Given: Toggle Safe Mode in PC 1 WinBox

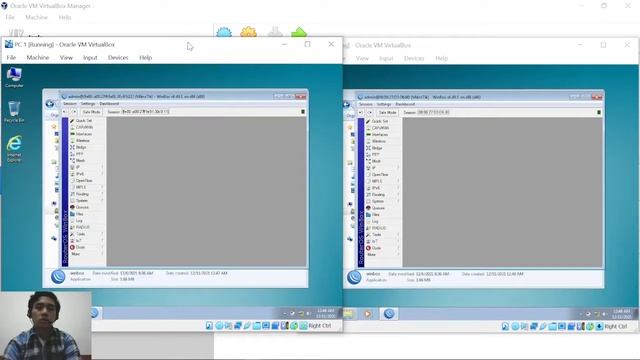Looking at the screenshot, I should point(91,111).
